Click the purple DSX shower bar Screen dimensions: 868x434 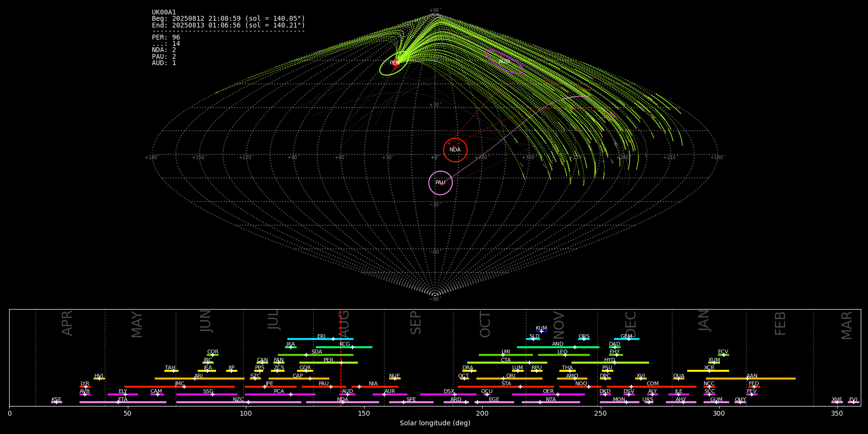(x=448, y=394)
